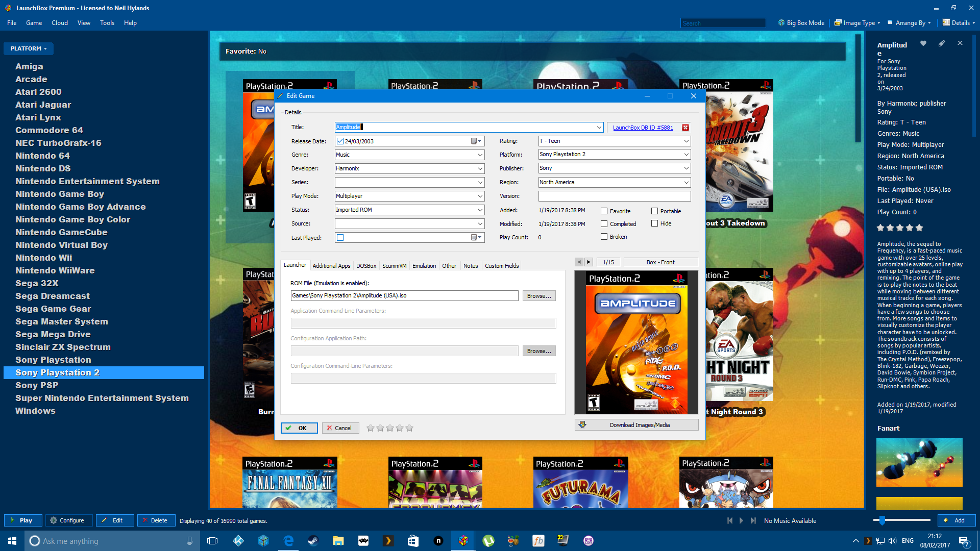Enable the Portable checkbox
The width and height of the screenshot is (980, 551).
(x=654, y=211)
